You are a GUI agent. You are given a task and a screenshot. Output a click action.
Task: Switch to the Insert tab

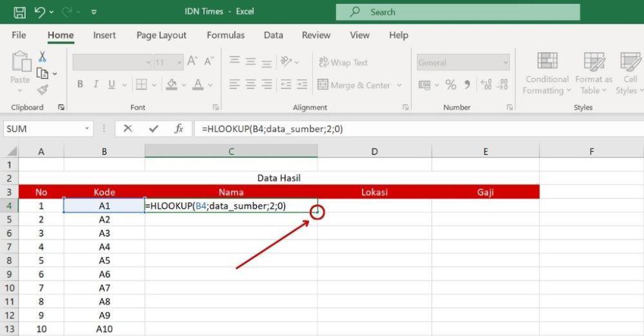[x=104, y=35]
